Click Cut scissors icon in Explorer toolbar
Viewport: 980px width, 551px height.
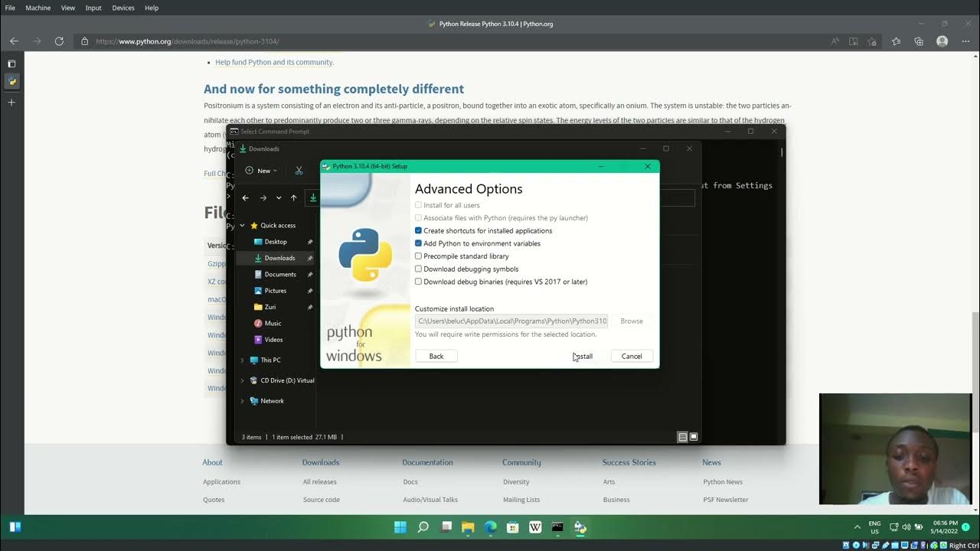coord(299,171)
